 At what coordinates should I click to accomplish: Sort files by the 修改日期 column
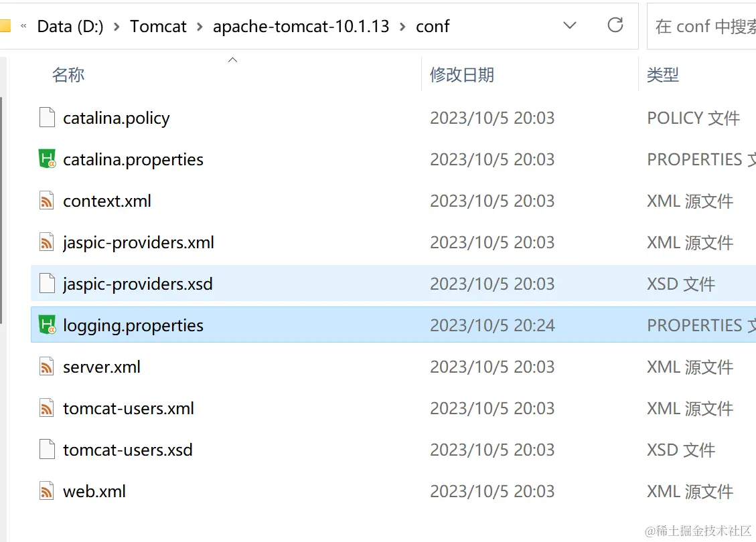(x=462, y=75)
